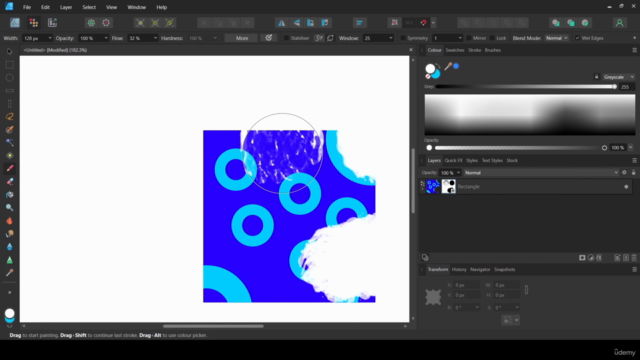Choose the Colour Picker tool in left toolbar
This screenshot has height=360, width=640.
(x=9, y=273)
